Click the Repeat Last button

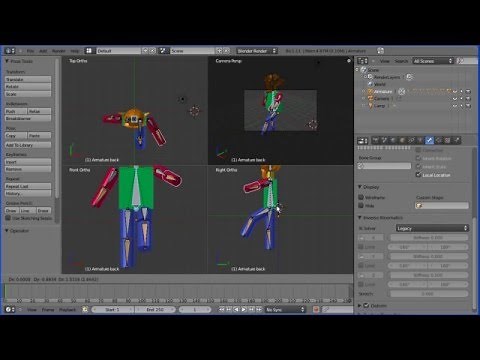pyautogui.click(x=28, y=186)
